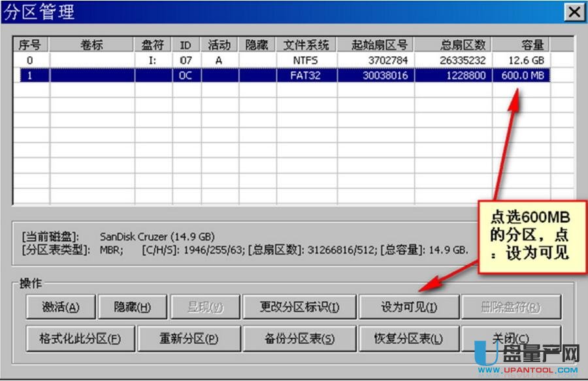Click 更改分区标识(I) button
This screenshot has height=381, width=588.
(x=300, y=306)
